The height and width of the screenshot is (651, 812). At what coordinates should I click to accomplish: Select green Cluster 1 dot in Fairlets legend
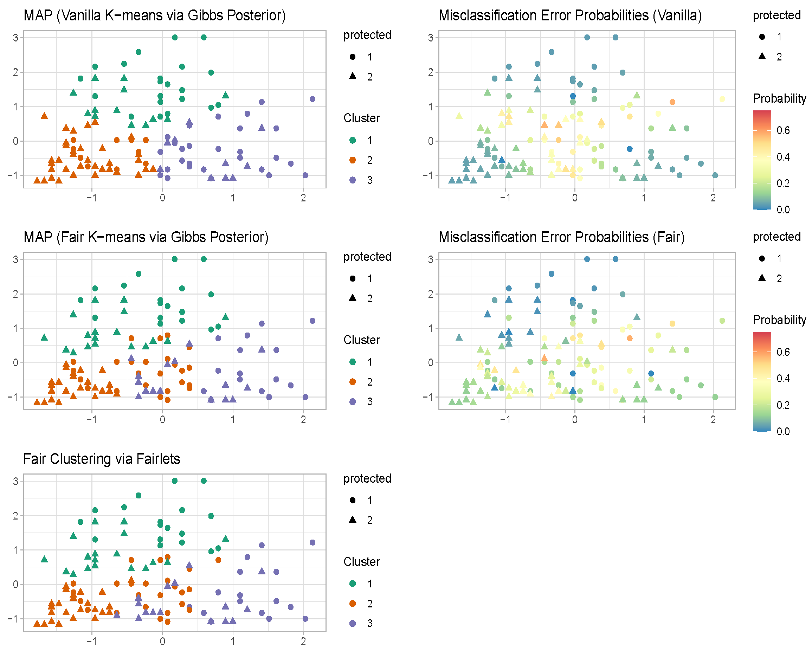coord(353,584)
